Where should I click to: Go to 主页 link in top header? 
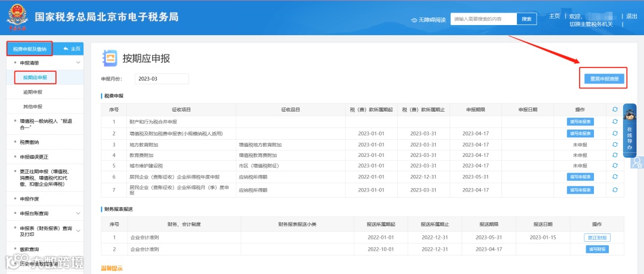pyautogui.click(x=555, y=16)
